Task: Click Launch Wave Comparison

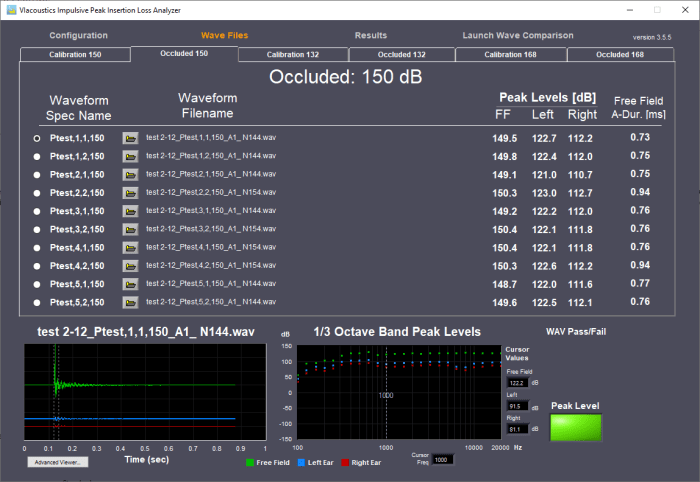Action: pyautogui.click(x=518, y=35)
